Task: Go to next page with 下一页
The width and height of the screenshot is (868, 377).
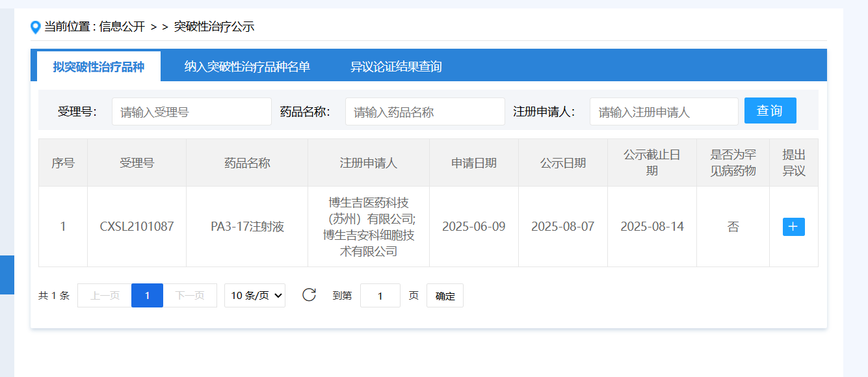Action: [x=190, y=296]
